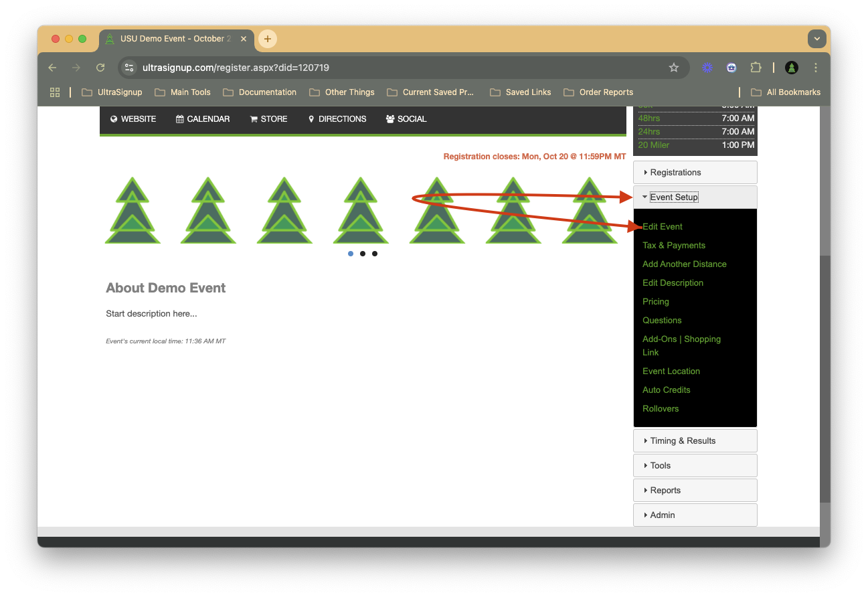Open the Tax & Payments link
The height and width of the screenshot is (597, 868).
[x=673, y=246]
